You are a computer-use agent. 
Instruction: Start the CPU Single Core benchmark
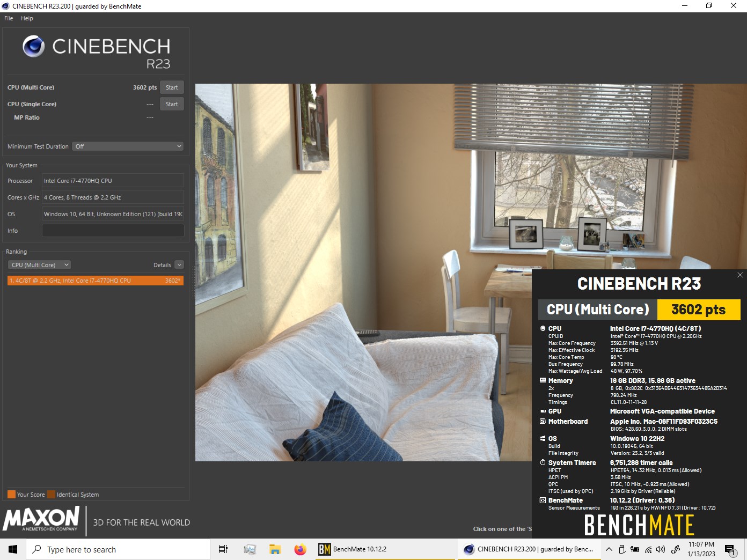[172, 104]
